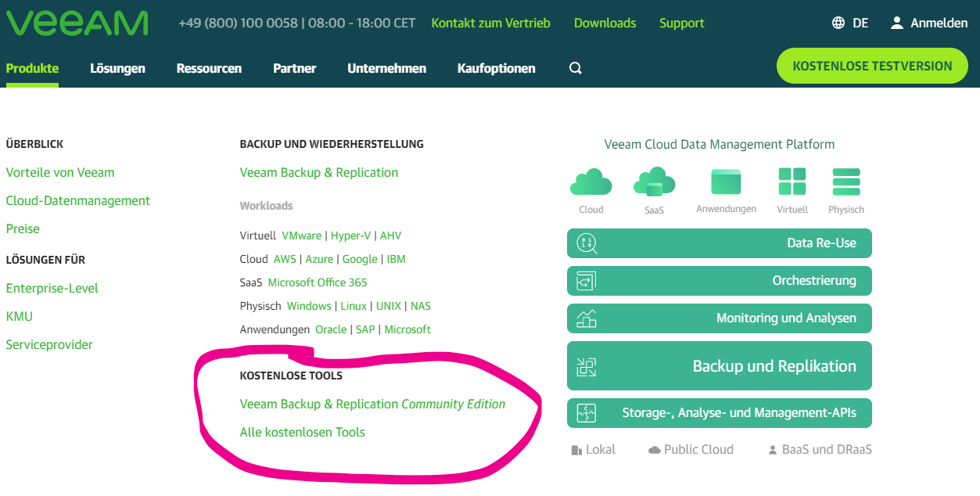Click the phone number +49 (800) 100 0058
980x496 pixels.
pyautogui.click(x=239, y=23)
